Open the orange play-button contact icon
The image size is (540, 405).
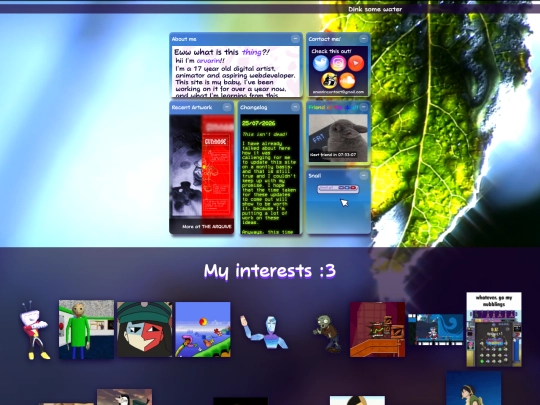[x=356, y=63]
